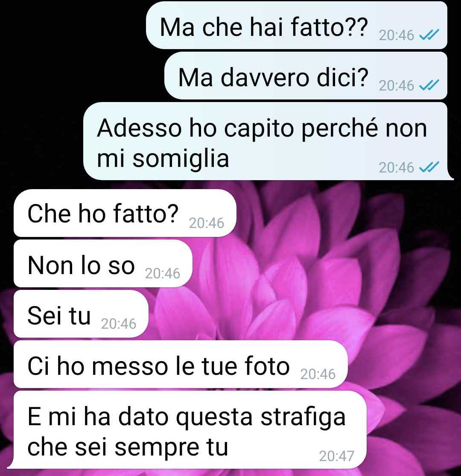This screenshot has width=461, height=476.
Task: Select the 'Sei tu' message bubble
Action: click(81, 314)
